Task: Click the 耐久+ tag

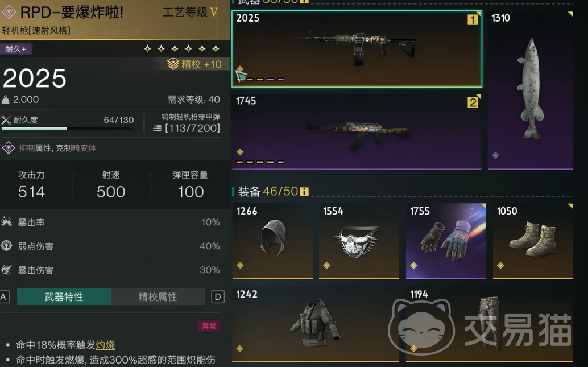Action: pos(16,49)
